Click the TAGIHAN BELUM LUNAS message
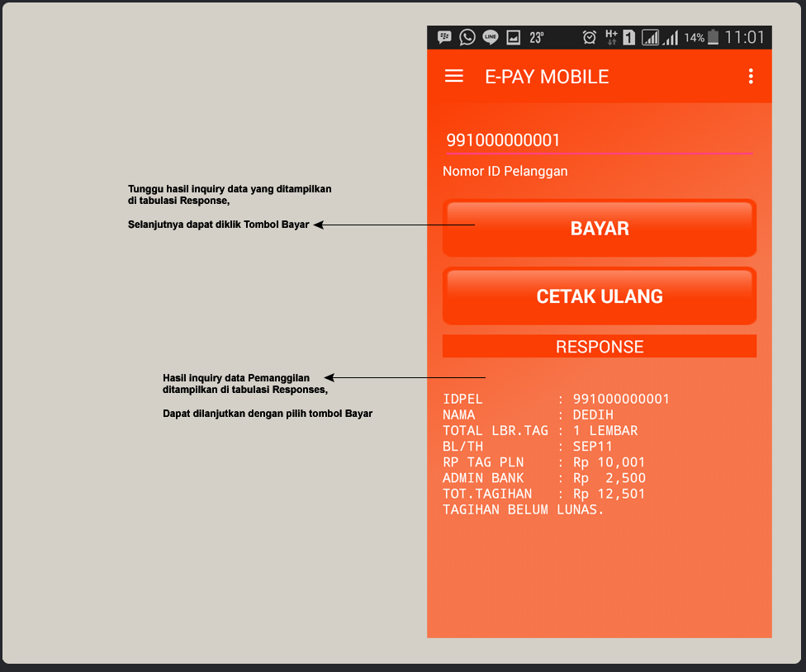Image resolution: width=806 pixels, height=672 pixels. pyautogui.click(x=524, y=509)
